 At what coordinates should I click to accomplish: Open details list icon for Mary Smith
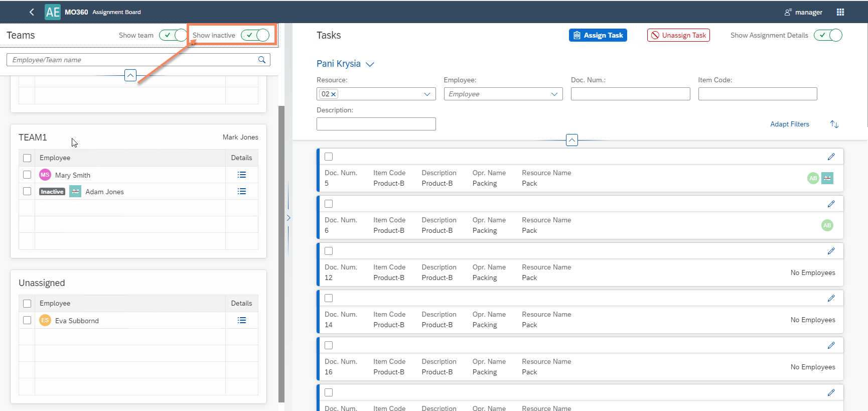(241, 175)
